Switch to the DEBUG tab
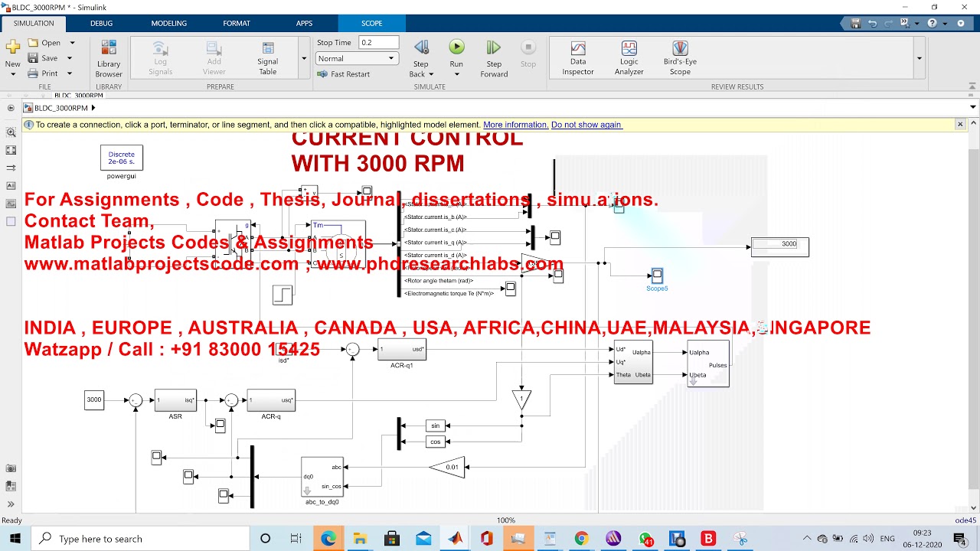The width and height of the screenshot is (980, 551). [101, 23]
